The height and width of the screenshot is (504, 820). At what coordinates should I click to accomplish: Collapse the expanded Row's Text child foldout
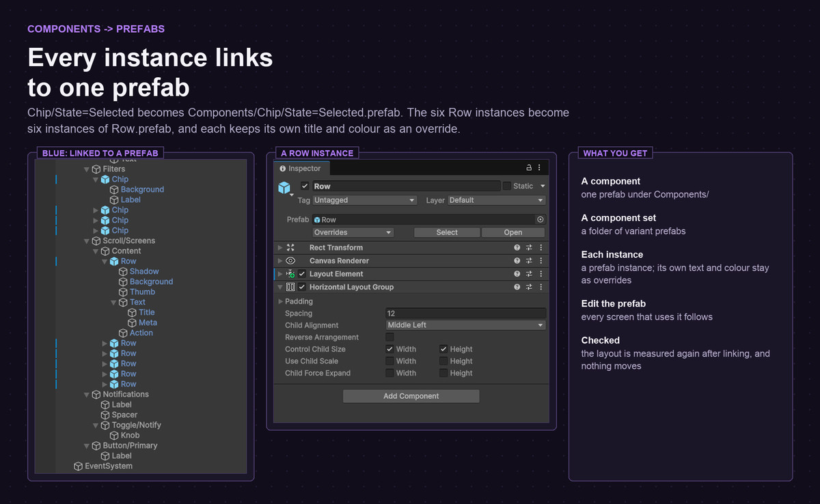114,302
